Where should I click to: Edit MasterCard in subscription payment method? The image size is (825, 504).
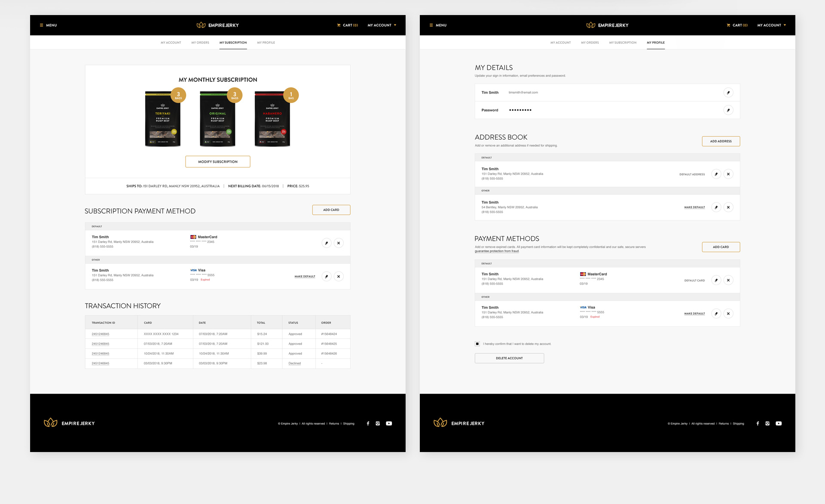[x=327, y=243]
